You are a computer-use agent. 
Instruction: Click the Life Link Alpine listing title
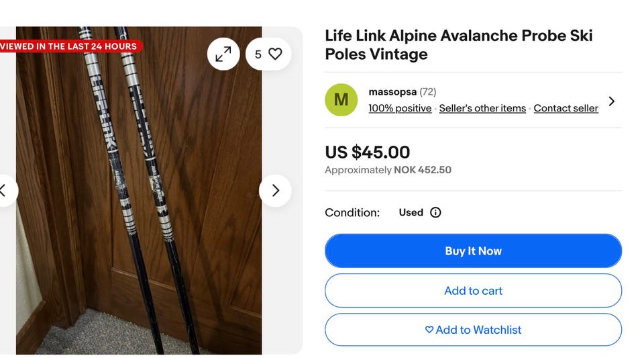(x=459, y=45)
